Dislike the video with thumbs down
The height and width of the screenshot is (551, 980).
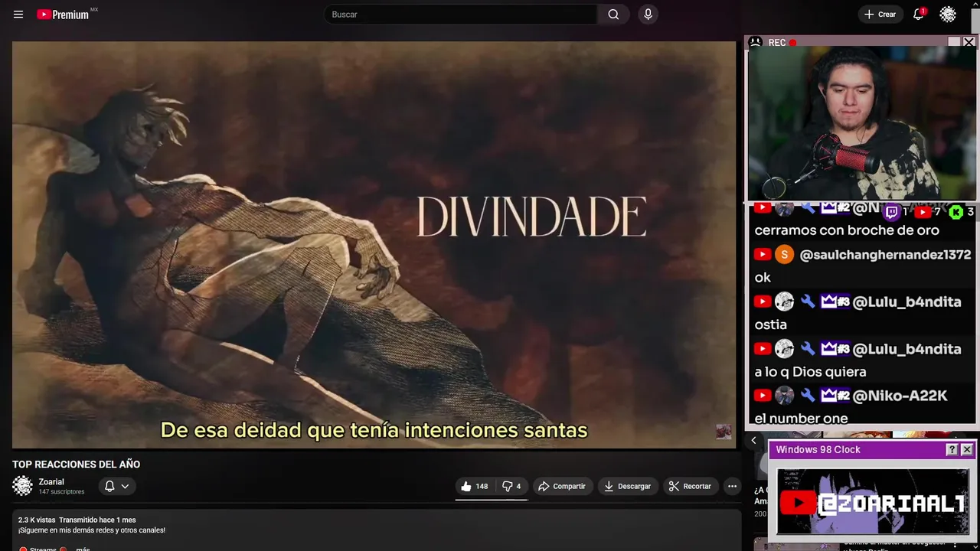tap(511, 486)
